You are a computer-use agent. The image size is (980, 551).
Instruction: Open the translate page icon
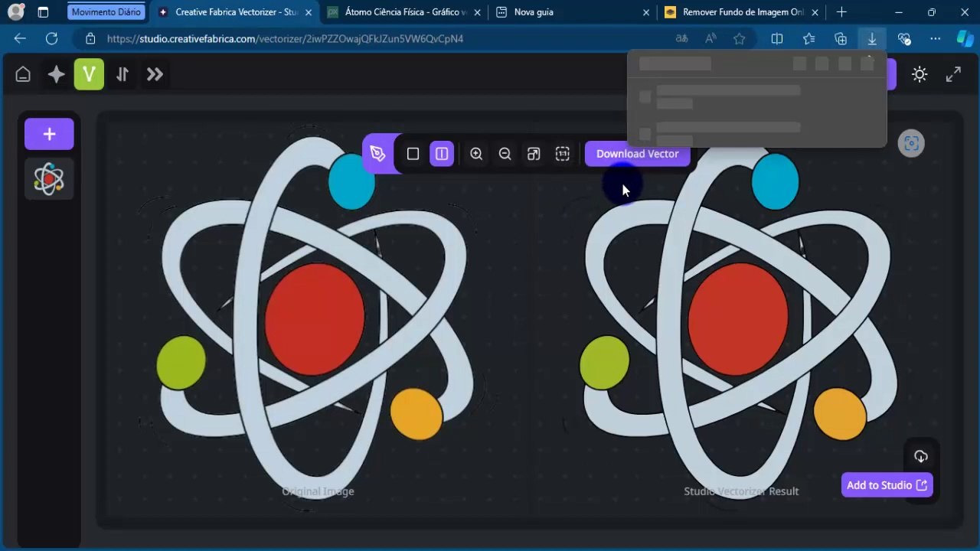click(681, 39)
